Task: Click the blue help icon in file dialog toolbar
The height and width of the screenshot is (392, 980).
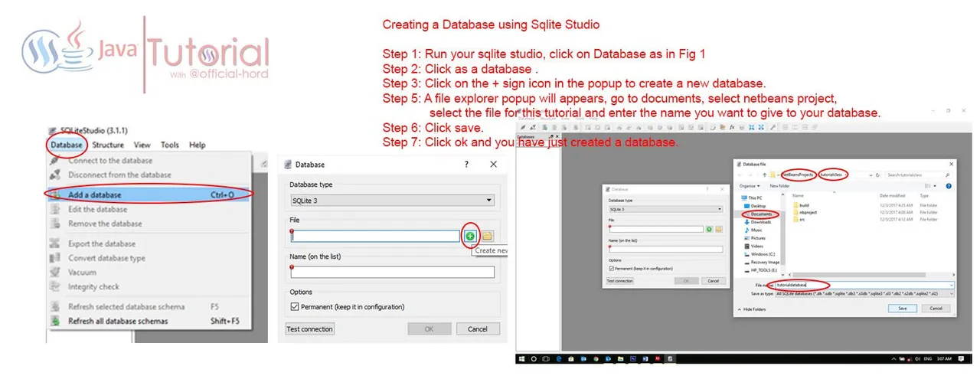Action: (949, 186)
